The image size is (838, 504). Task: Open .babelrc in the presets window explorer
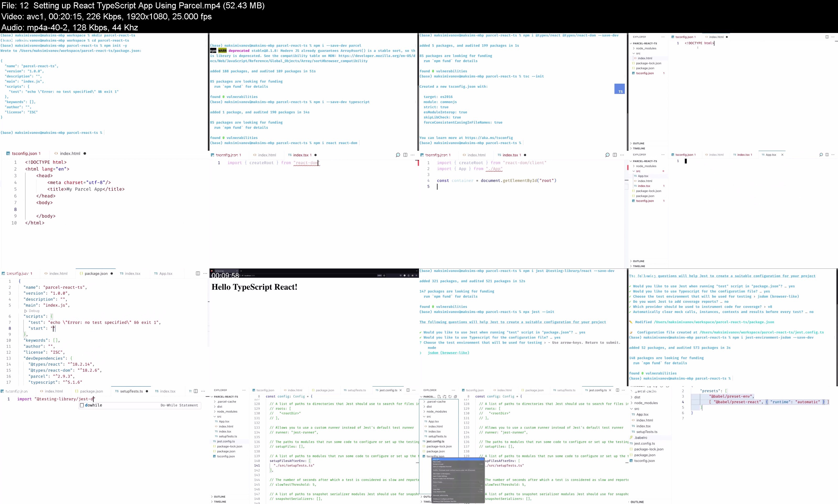(x=641, y=438)
